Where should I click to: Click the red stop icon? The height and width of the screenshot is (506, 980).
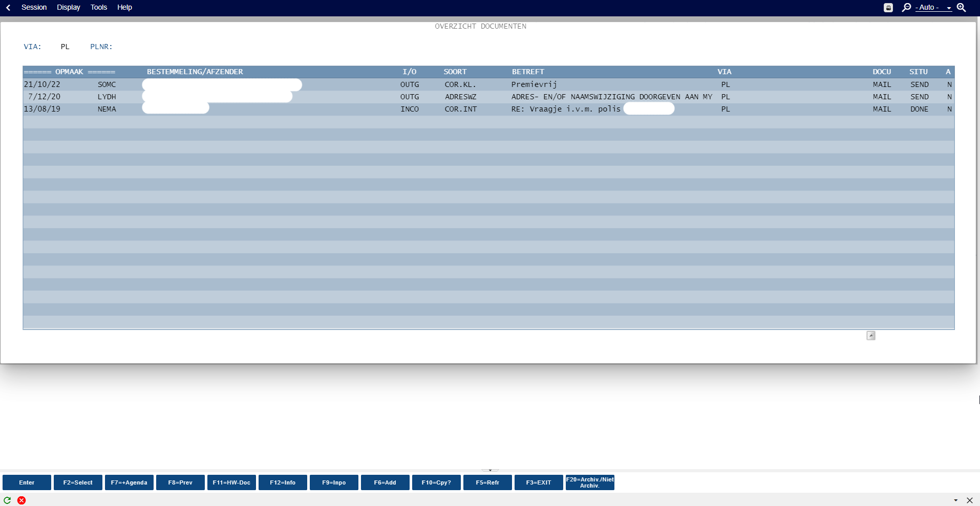tap(22, 500)
